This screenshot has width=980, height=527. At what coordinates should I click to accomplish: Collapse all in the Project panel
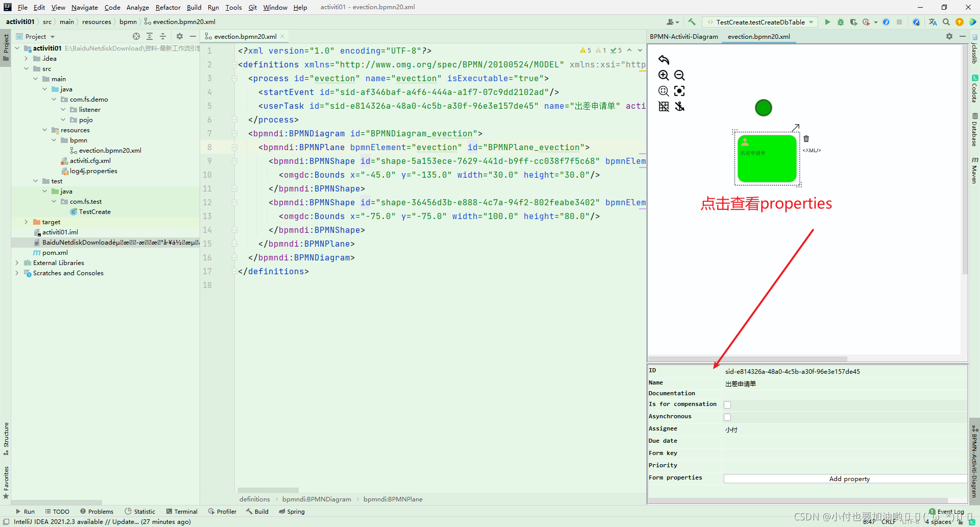pyautogui.click(x=163, y=36)
